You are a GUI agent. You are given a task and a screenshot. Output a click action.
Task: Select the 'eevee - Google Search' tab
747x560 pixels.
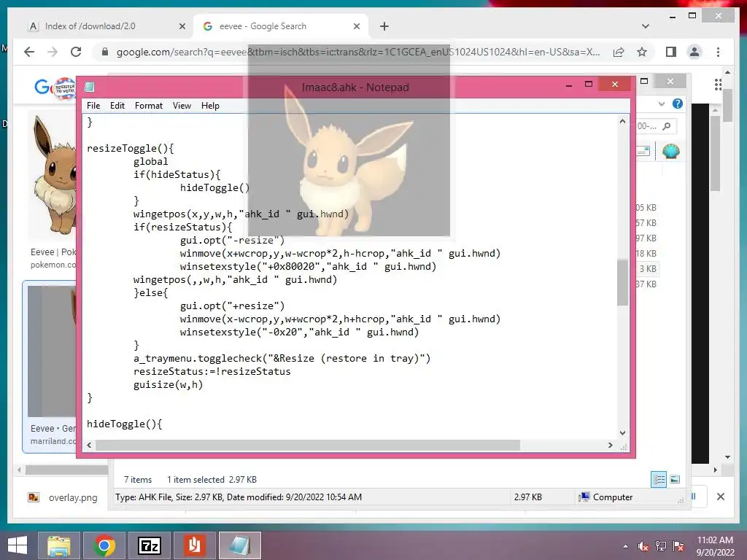click(x=281, y=26)
